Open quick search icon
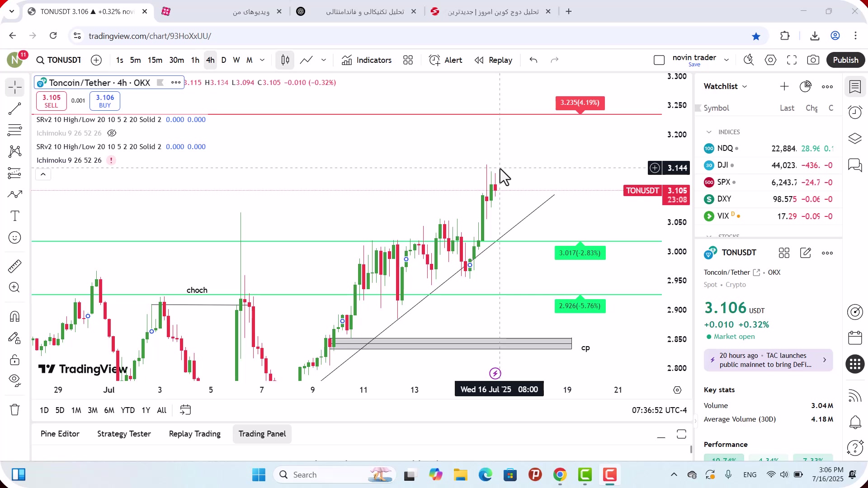The image size is (868, 488). [x=749, y=60]
